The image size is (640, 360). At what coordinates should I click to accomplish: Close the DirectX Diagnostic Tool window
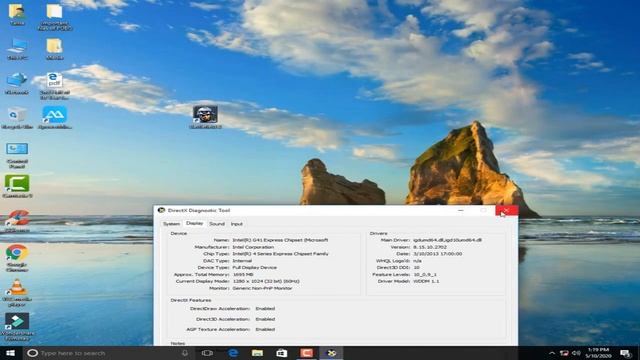[x=507, y=211]
